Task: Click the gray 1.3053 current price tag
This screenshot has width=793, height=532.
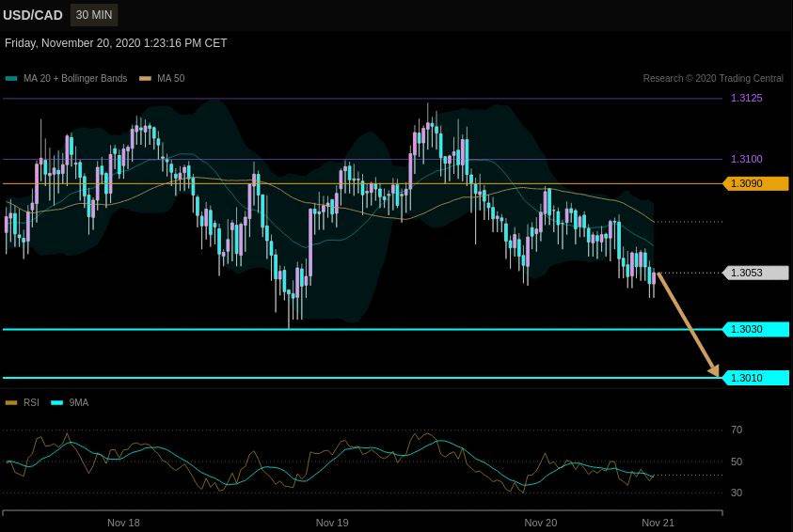Action: point(756,273)
